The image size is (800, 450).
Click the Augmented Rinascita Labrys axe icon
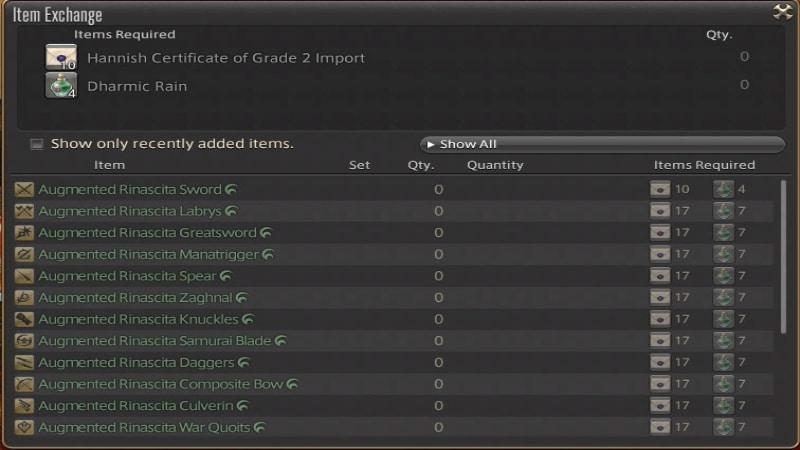(x=25, y=211)
